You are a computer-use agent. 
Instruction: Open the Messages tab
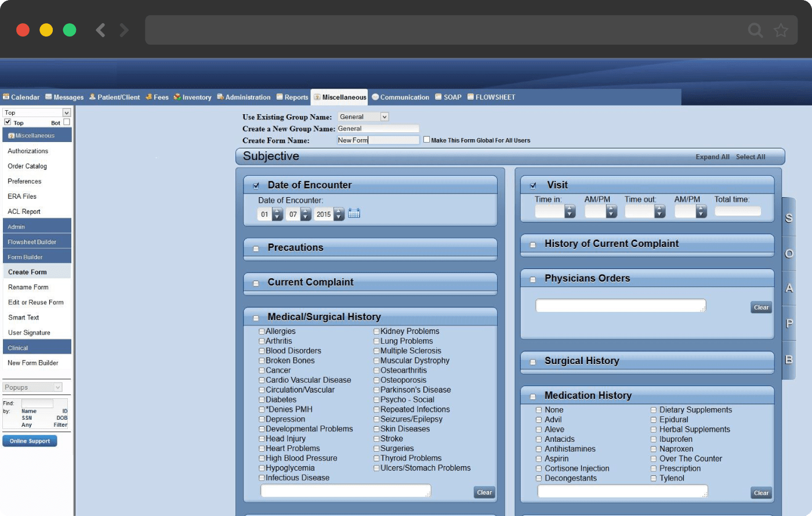pyautogui.click(x=64, y=97)
